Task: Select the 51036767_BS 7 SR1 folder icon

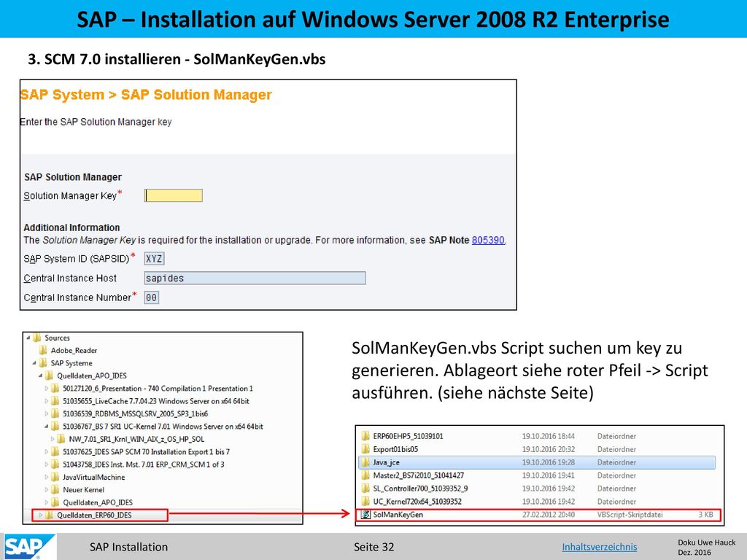Action: tap(55, 426)
